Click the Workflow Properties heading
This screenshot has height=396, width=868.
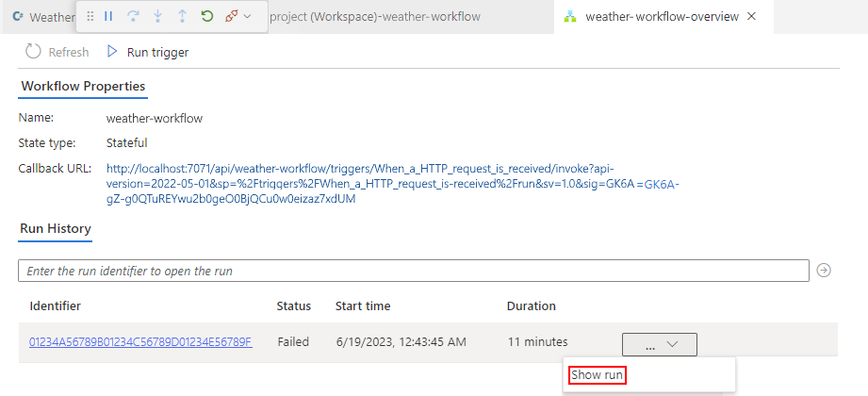[x=83, y=87]
